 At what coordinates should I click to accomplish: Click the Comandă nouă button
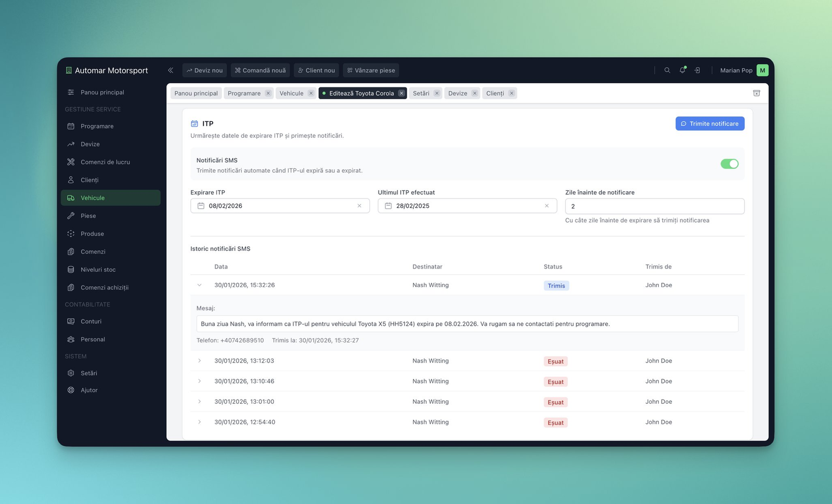click(x=260, y=70)
